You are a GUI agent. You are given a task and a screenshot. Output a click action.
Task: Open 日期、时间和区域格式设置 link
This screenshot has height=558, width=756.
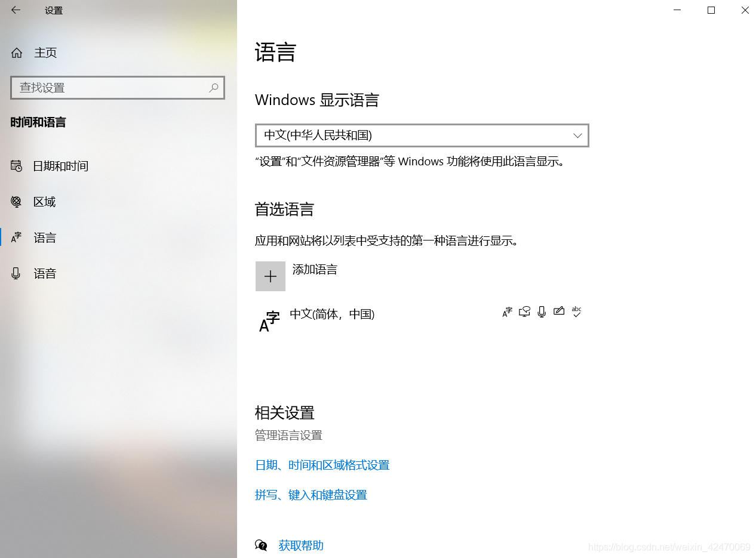pos(322,465)
